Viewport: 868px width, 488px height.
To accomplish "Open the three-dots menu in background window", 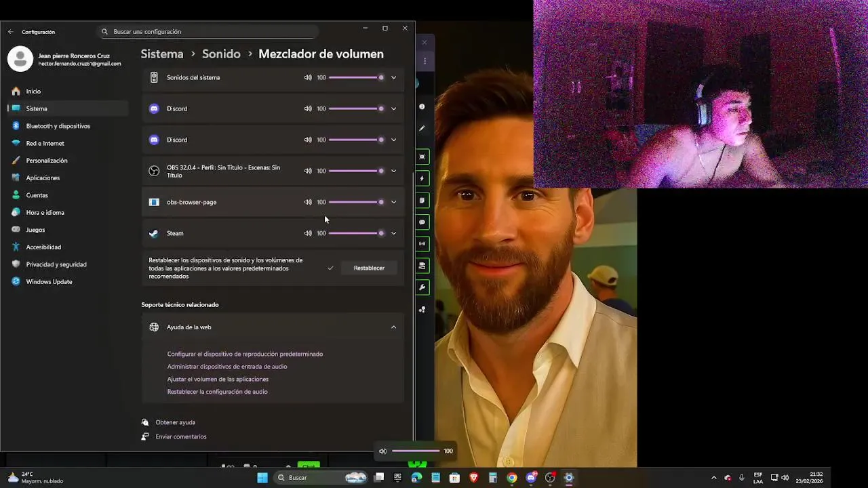I will pyautogui.click(x=425, y=61).
